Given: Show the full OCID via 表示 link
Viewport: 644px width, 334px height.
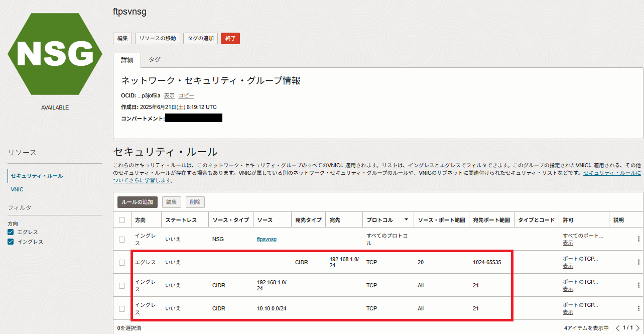Looking at the screenshot, I should click(169, 95).
